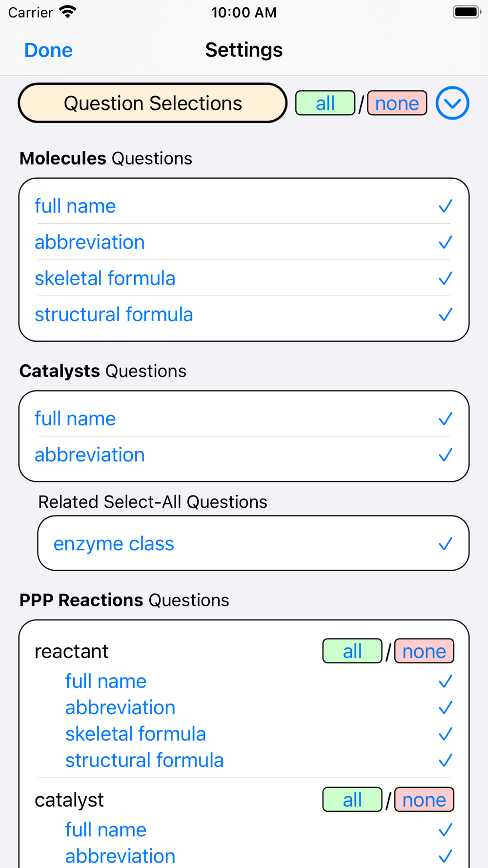Select all questions in Question Selections header

[325, 103]
